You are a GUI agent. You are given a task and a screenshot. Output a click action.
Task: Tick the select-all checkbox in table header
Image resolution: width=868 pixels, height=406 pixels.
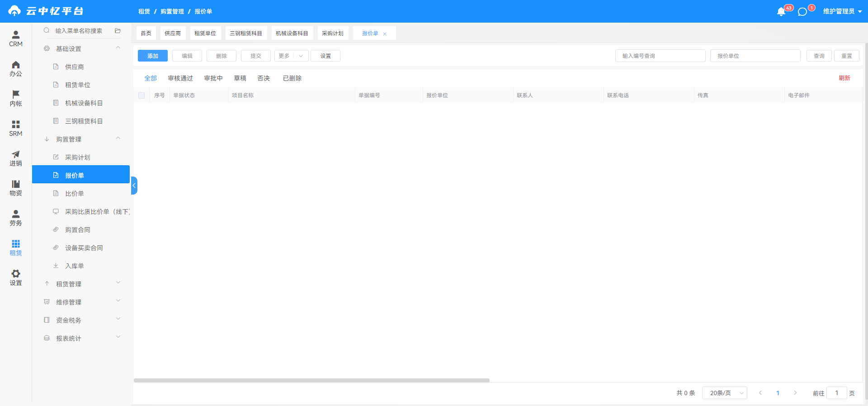(142, 96)
